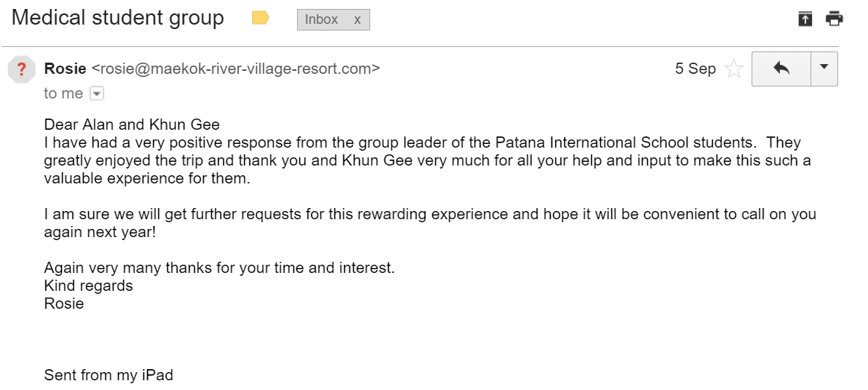The image size is (868, 390).
Task: Click the Inbox label tag
Action: pyautogui.click(x=322, y=20)
